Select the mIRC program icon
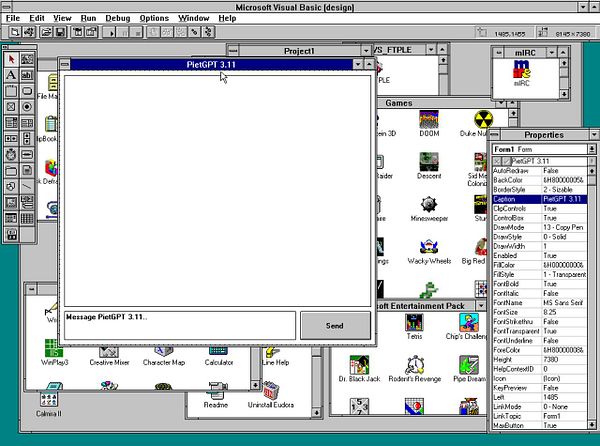The image size is (600, 446). click(x=522, y=73)
